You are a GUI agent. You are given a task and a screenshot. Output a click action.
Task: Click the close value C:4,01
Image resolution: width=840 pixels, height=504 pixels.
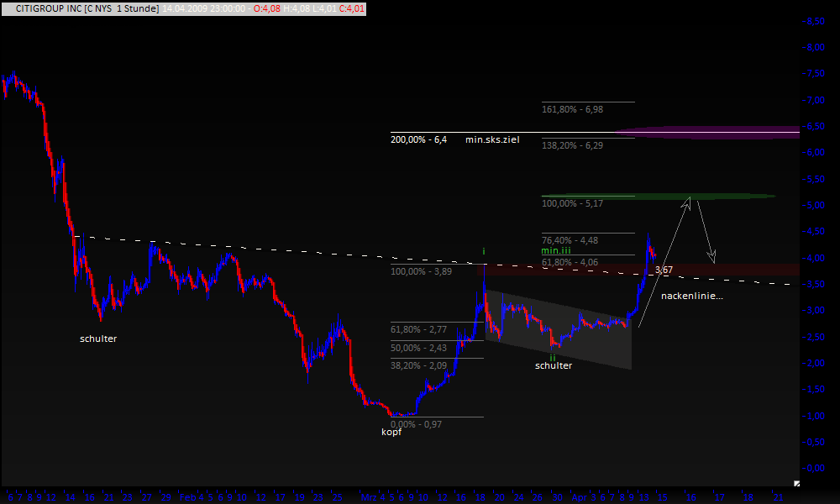click(x=352, y=8)
